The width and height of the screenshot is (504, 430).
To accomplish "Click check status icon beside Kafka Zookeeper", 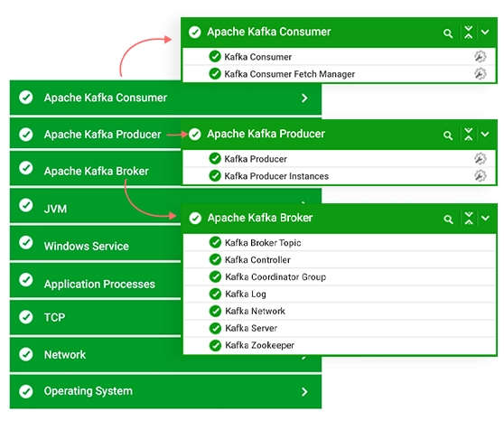I will (x=215, y=345).
